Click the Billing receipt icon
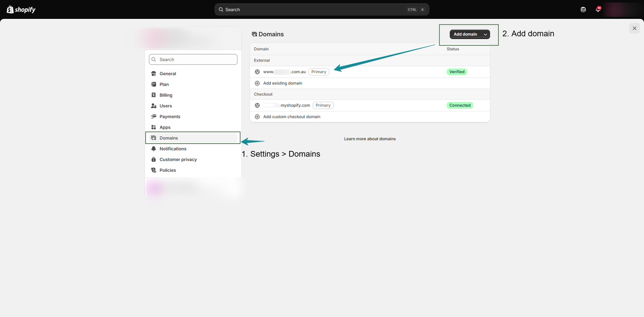This screenshot has height=317, width=644. click(x=153, y=95)
